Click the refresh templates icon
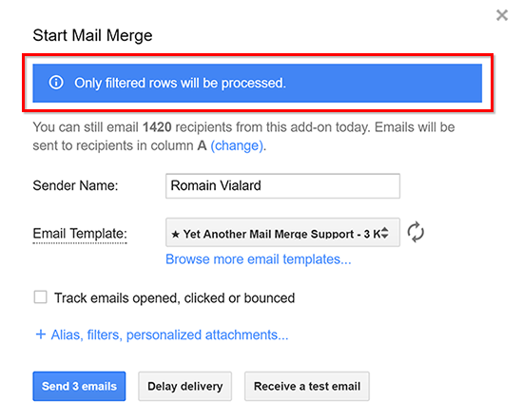This screenshot has height=420, width=523. (416, 233)
